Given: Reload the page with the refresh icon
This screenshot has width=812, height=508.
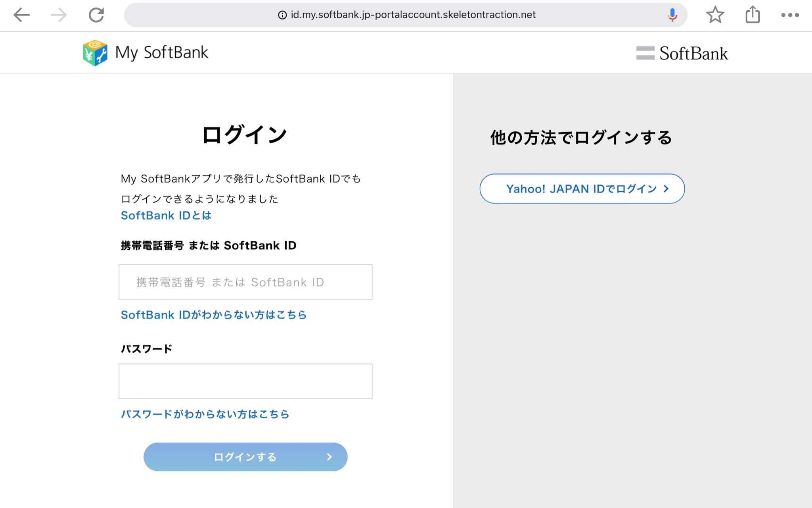Looking at the screenshot, I should (96, 15).
